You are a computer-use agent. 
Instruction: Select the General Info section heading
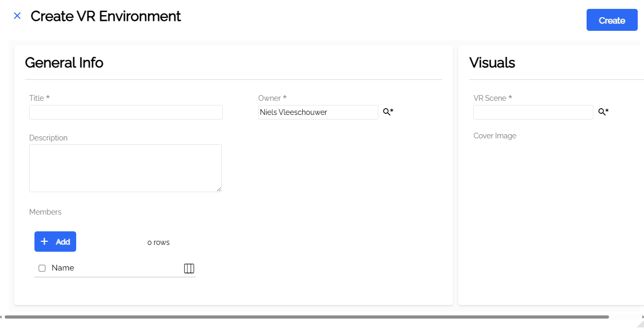tap(64, 63)
